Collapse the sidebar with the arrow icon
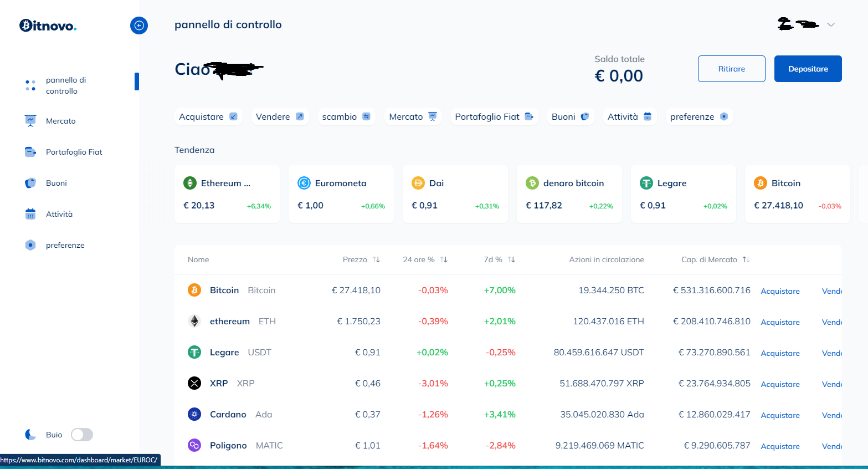 pyautogui.click(x=139, y=26)
